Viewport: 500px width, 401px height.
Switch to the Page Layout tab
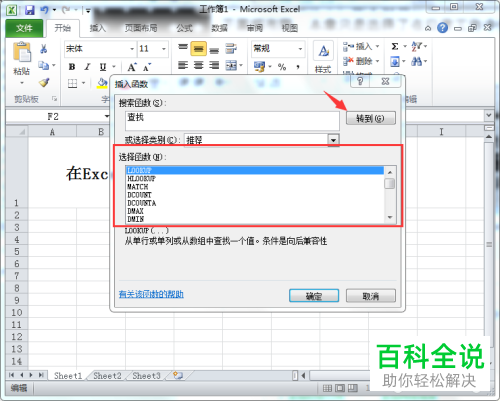click(x=141, y=28)
